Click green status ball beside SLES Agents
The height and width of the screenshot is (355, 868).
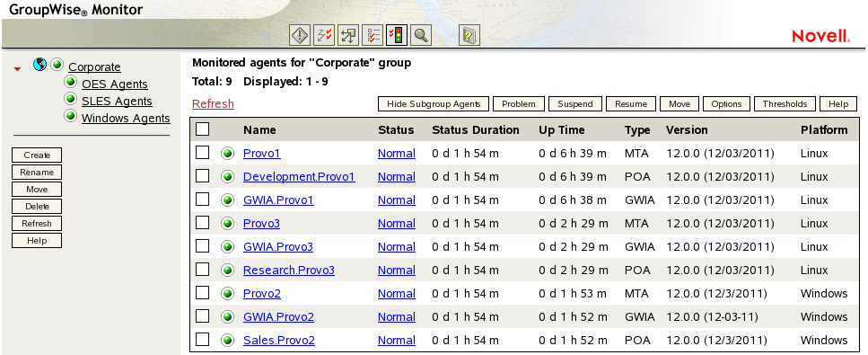(x=70, y=99)
